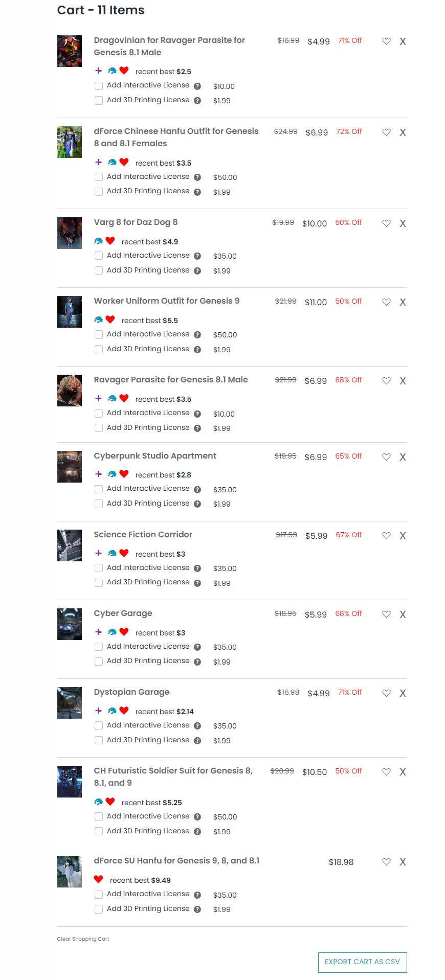Wishlist the dForce SU Hanfu item
Viewport: 445px width, 980px height.
[x=386, y=862]
